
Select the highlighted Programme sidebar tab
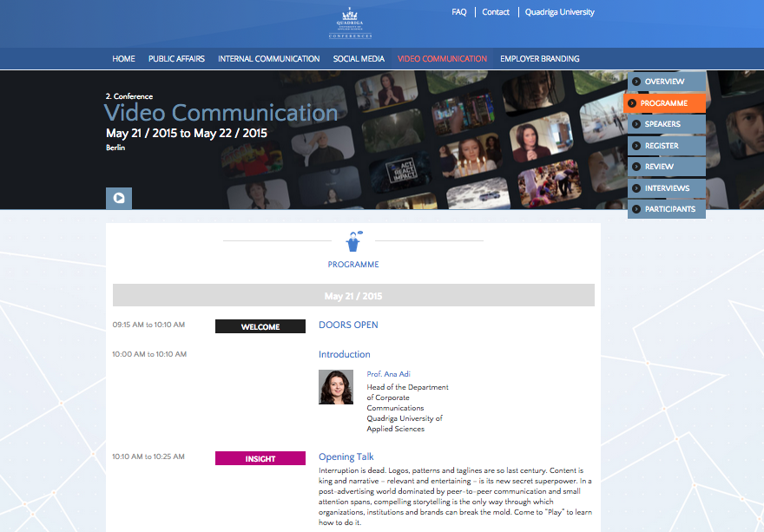pyautogui.click(x=664, y=103)
